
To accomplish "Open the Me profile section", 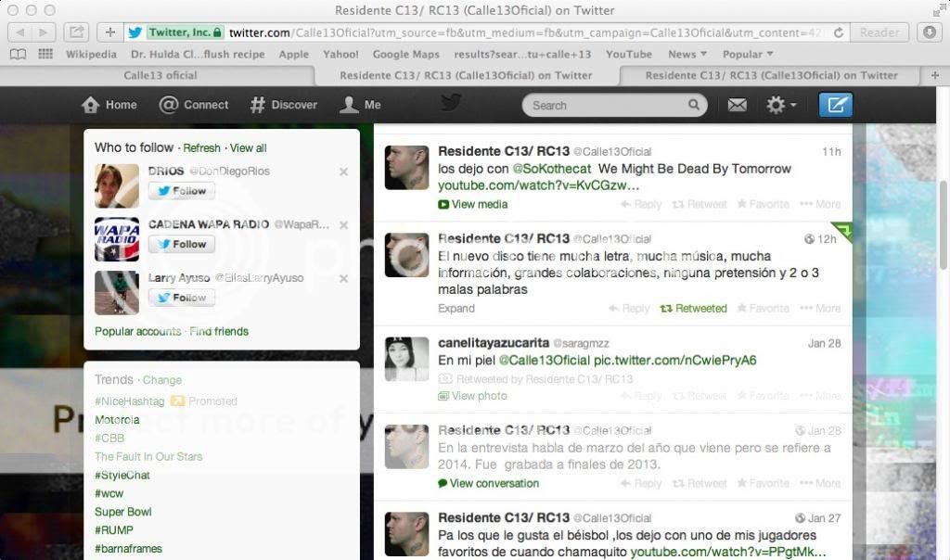I will [361, 105].
